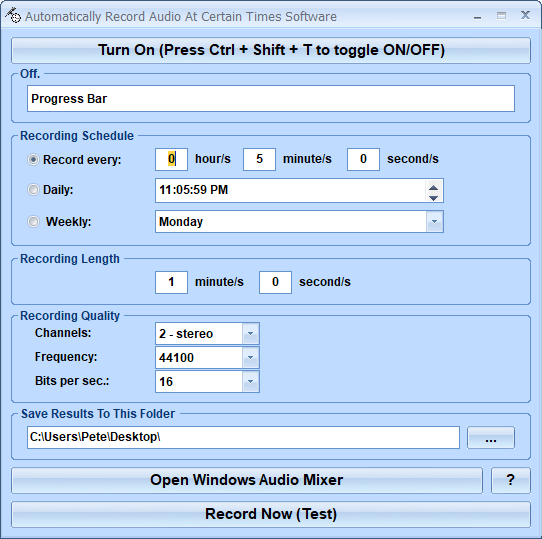Open Windows Audio Mixer
This screenshot has height=539, width=542.
[x=247, y=480]
